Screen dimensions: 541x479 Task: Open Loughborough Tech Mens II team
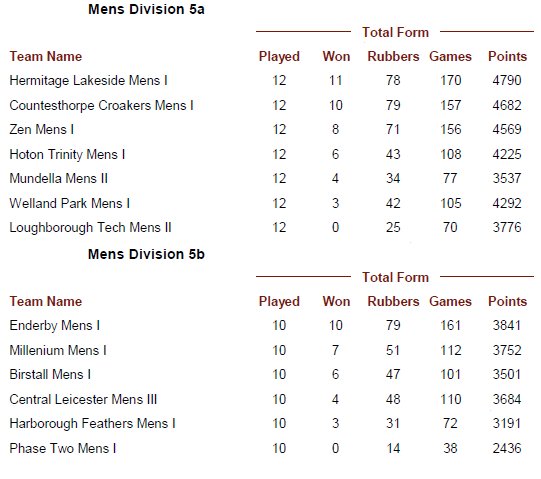pos(90,228)
